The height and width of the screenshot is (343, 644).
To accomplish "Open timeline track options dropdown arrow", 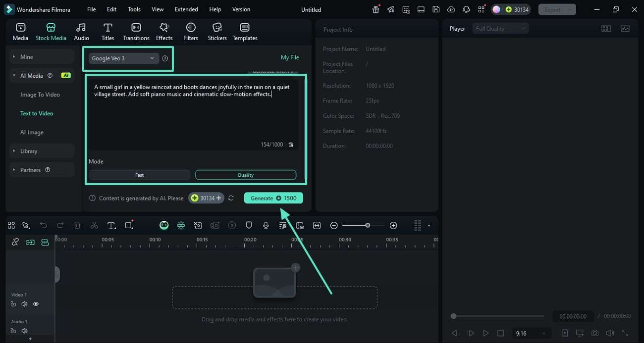I will 429,226.
